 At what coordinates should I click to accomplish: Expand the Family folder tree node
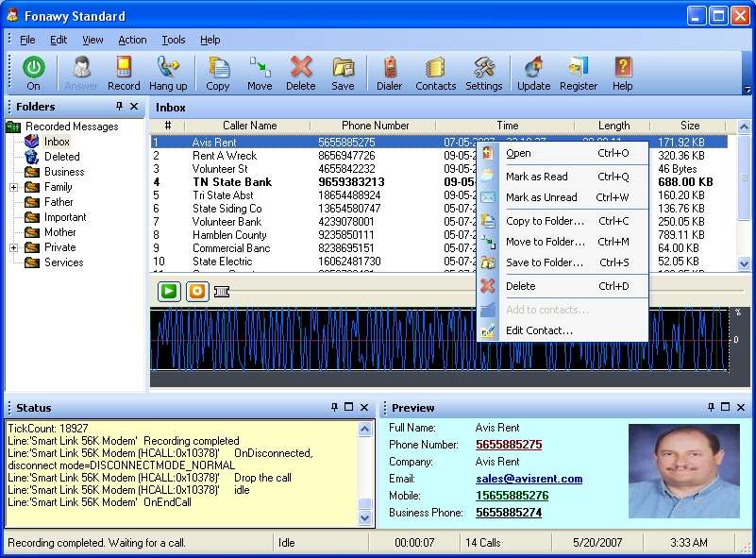[14, 187]
